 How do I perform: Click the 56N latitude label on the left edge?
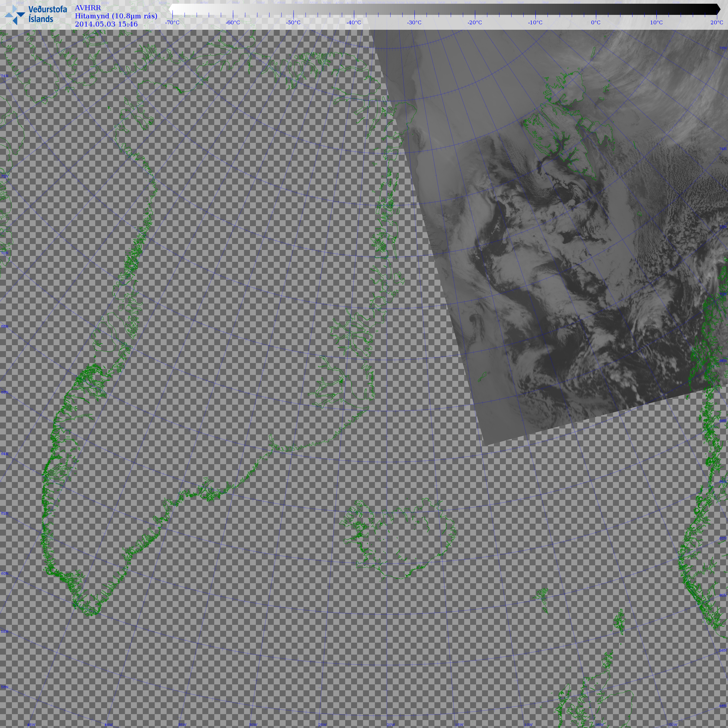pos(4,687)
